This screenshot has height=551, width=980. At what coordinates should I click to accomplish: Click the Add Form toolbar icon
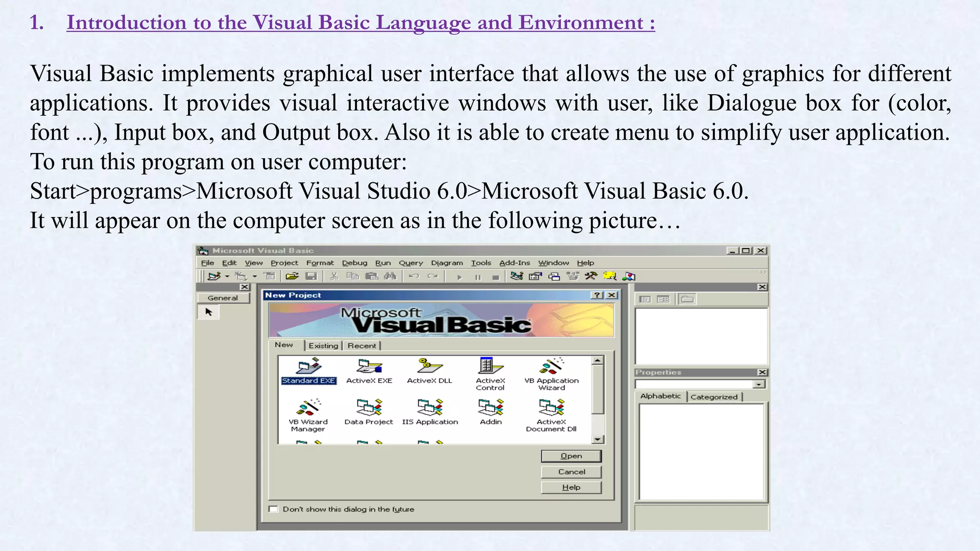tap(241, 276)
